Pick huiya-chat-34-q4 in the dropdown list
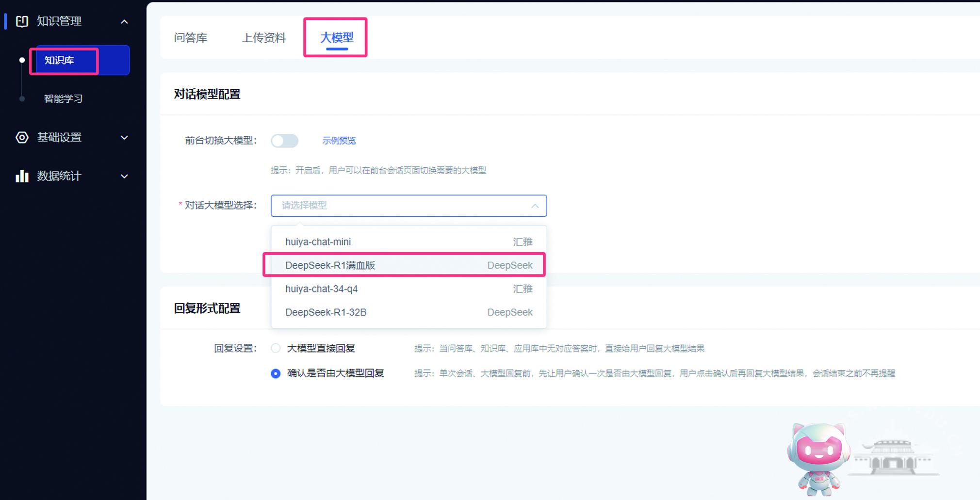980x500 pixels. coord(321,289)
